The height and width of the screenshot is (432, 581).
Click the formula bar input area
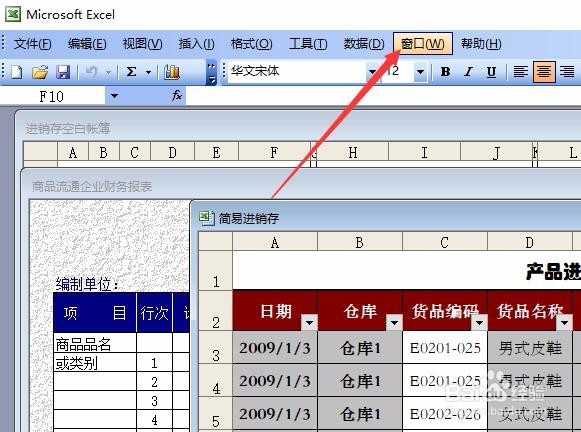tap(383, 96)
